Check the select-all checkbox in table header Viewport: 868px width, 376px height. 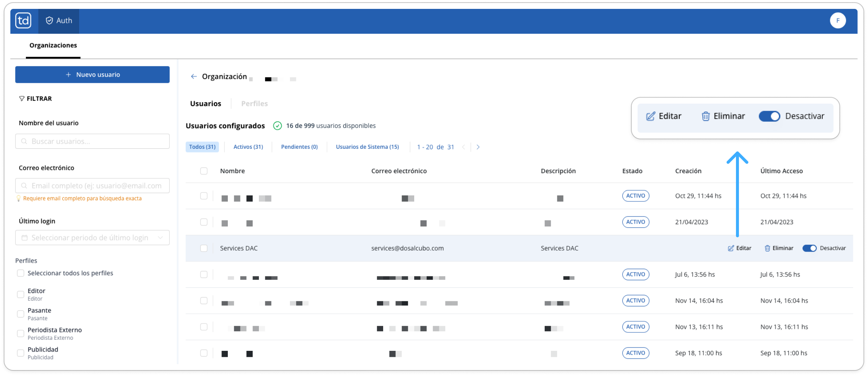pos(204,171)
